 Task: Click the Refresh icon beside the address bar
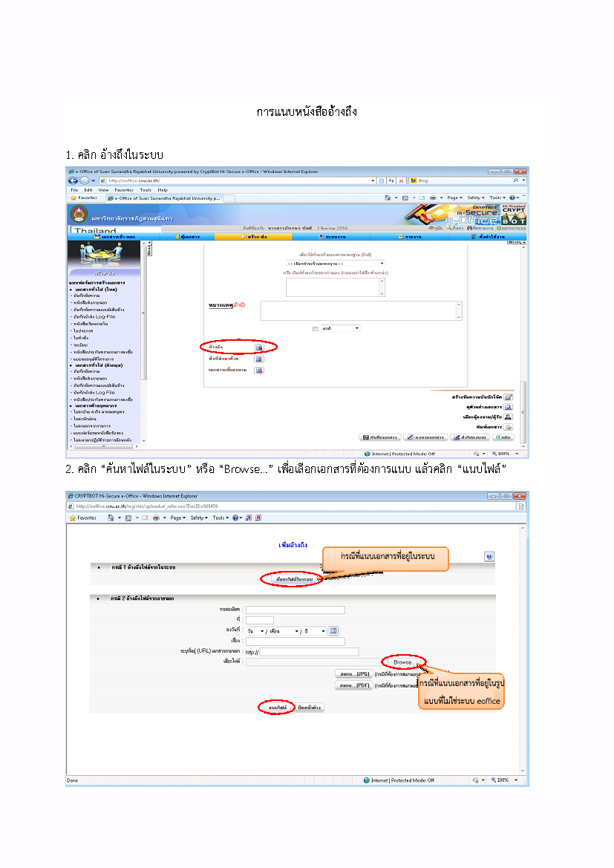[x=391, y=180]
